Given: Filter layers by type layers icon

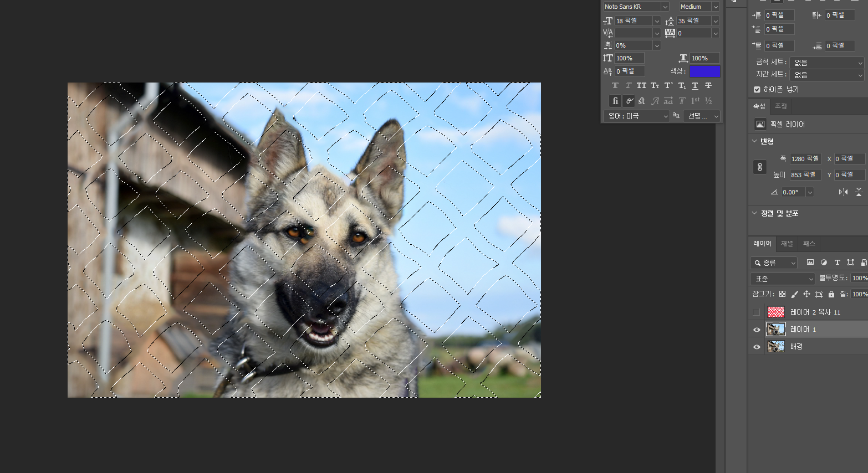Looking at the screenshot, I should tap(837, 263).
